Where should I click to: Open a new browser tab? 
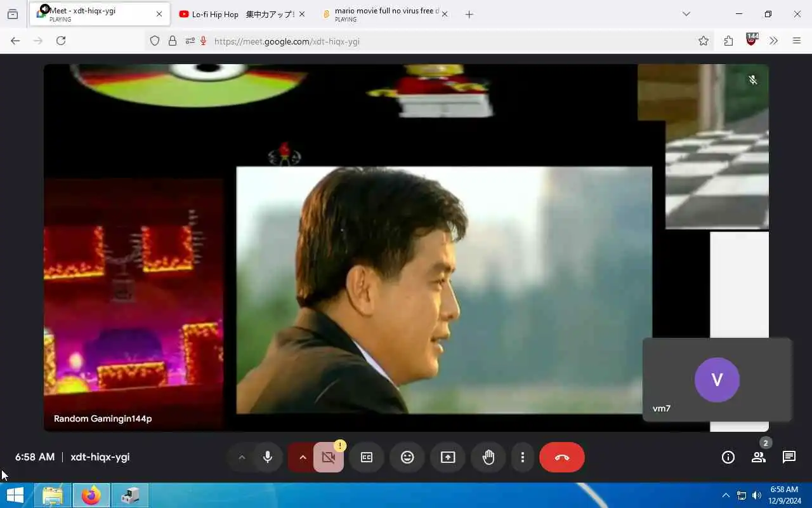click(469, 14)
